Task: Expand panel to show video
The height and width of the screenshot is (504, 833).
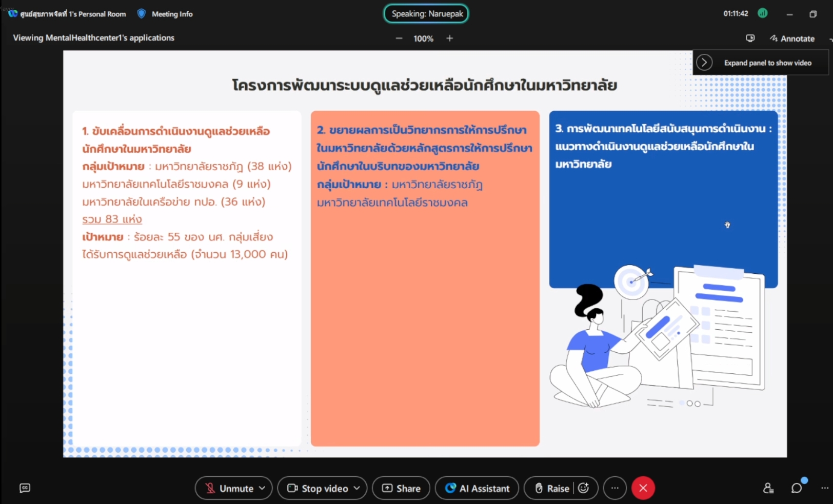Action: click(704, 63)
